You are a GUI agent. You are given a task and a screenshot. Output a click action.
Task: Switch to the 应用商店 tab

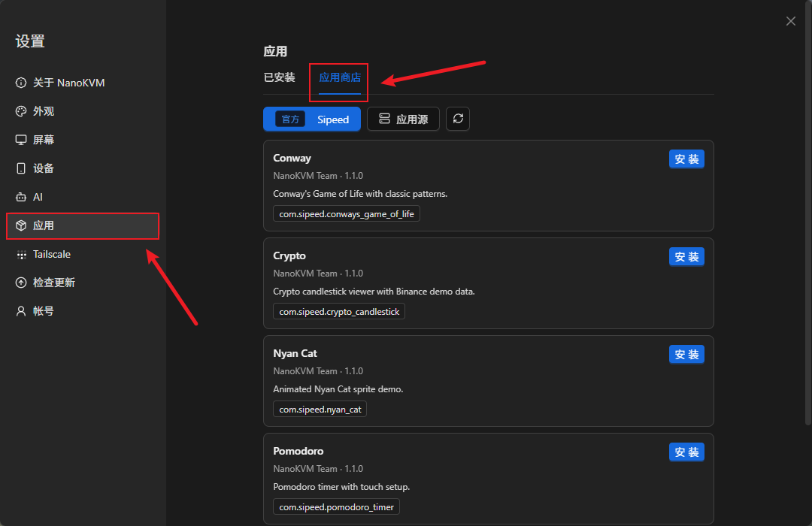pyautogui.click(x=340, y=77)
